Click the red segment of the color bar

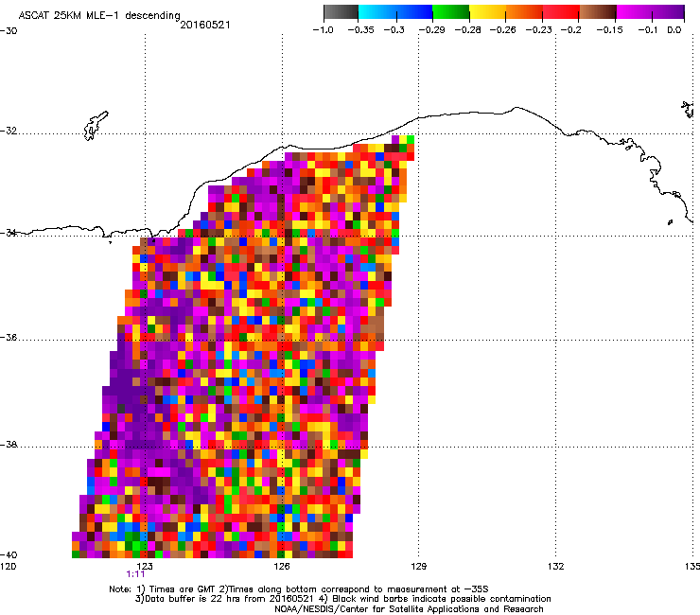(x=561, y=11)
